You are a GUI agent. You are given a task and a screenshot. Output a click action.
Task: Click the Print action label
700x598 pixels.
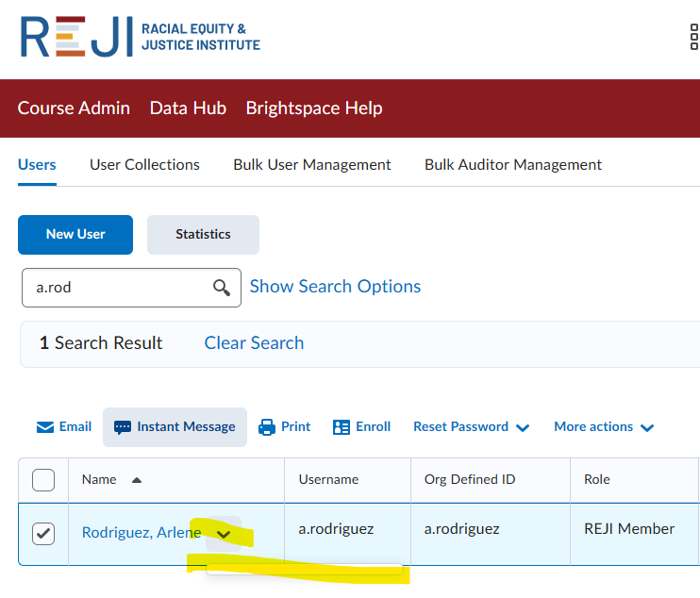point(295,427)
